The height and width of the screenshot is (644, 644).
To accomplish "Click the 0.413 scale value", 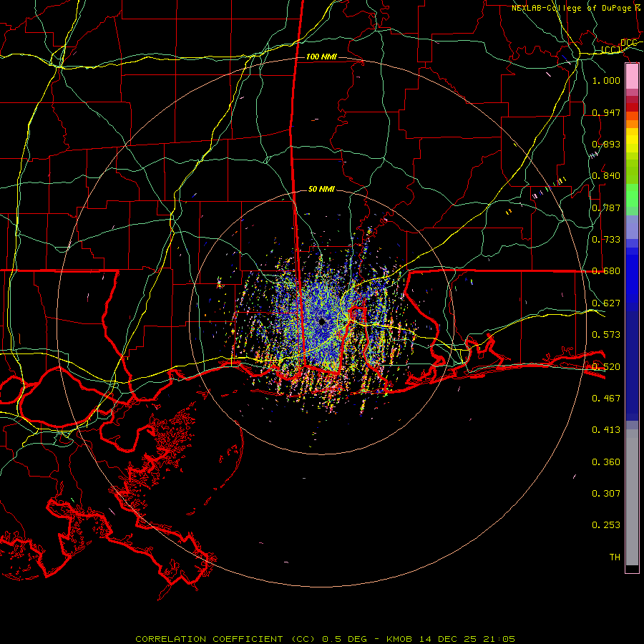I will [606, 429].
